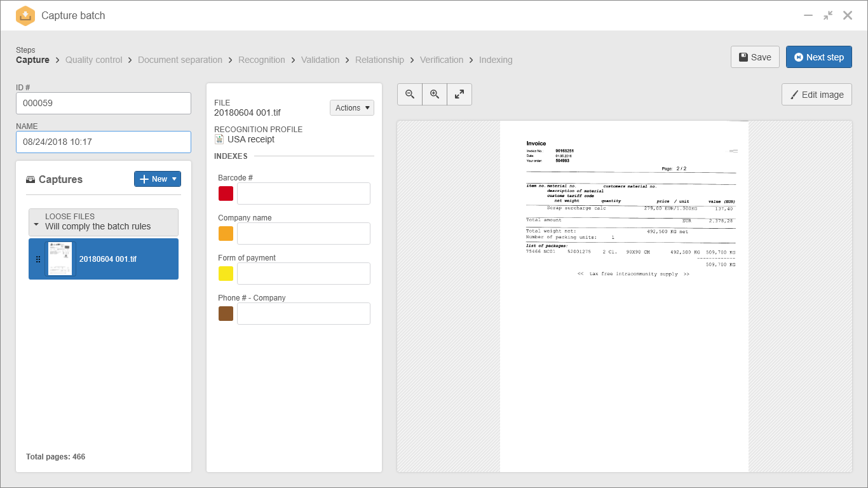Click the Captures inbox tray icon

[x=31, y=180]
